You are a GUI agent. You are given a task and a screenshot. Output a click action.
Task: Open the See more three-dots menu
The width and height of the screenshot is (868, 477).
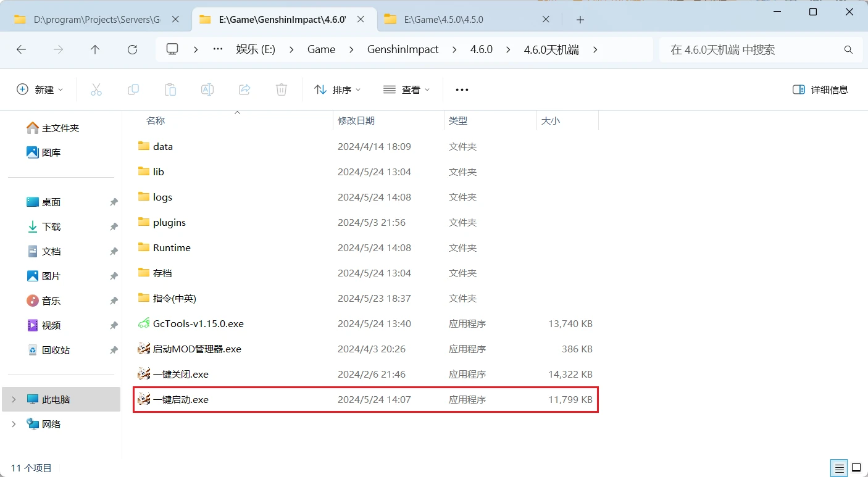pos(462,89)
